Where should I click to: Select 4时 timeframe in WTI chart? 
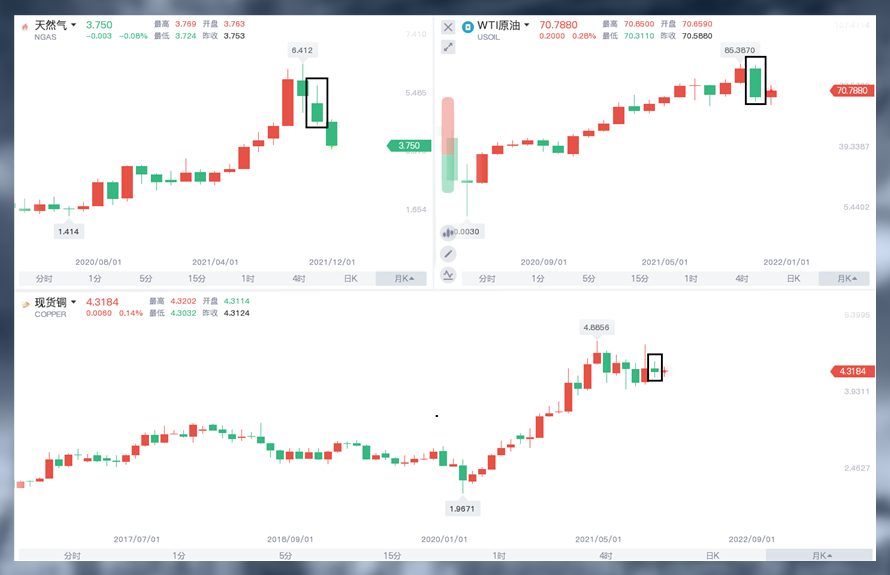[742, 279]
